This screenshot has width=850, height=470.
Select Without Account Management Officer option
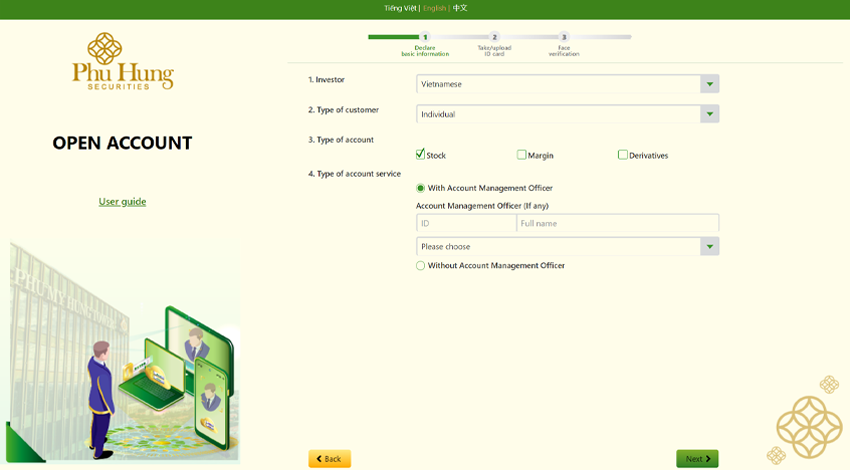[x=421, y=266]
